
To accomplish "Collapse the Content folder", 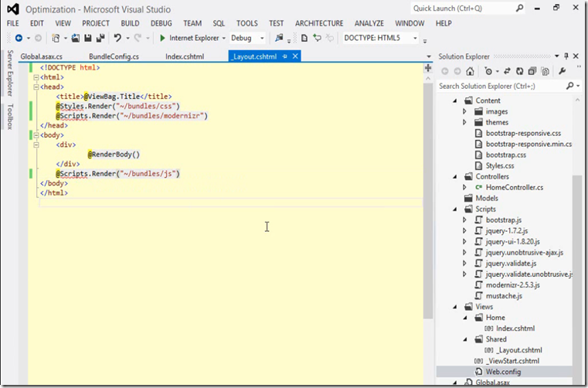I will coord(454,100).
